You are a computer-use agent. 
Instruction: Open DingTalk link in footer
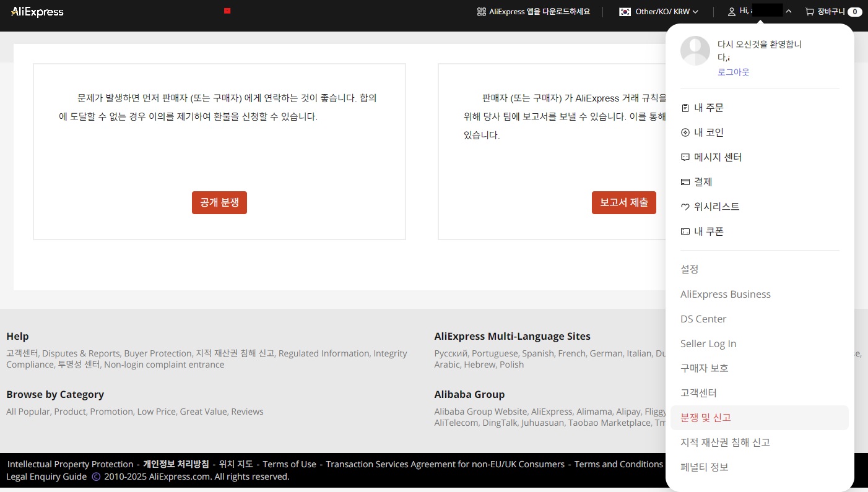pyautogui.click(x=499, y=423)
